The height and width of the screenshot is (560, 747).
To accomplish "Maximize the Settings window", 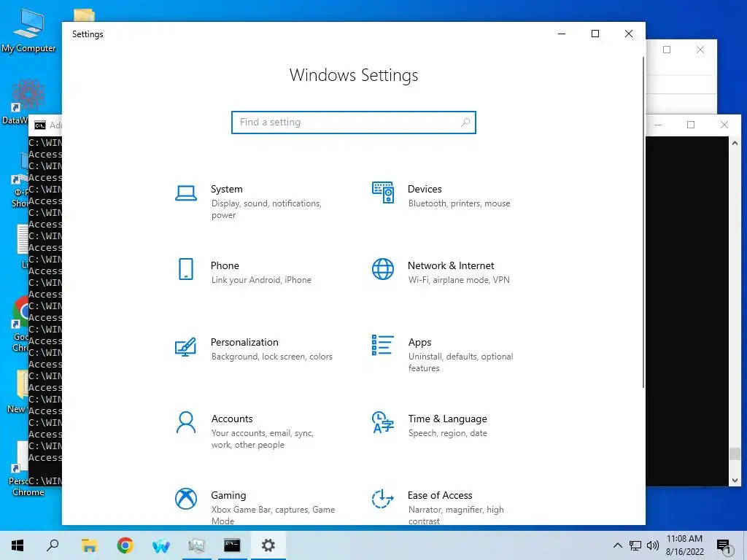I will click(595, 34).
